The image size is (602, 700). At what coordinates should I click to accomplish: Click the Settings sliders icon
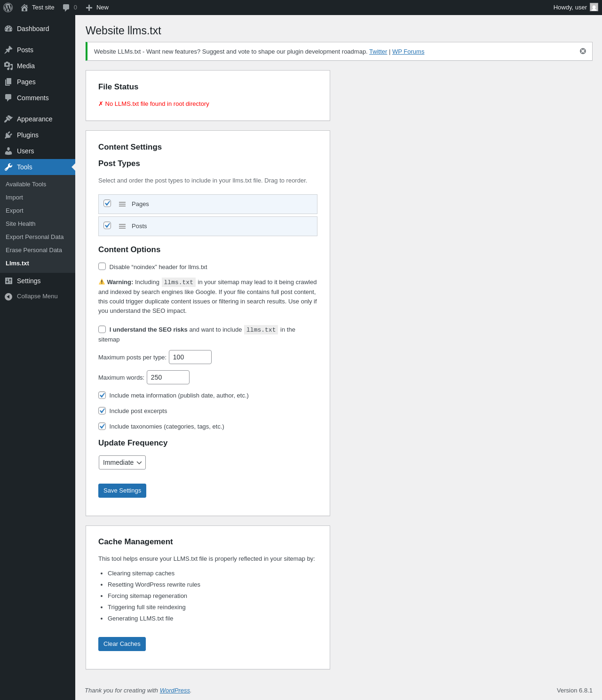(x=8, y=281)
